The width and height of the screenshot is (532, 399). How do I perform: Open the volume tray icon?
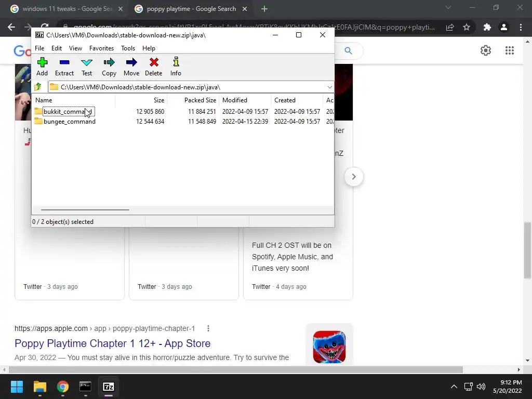[x=481, y=387]
